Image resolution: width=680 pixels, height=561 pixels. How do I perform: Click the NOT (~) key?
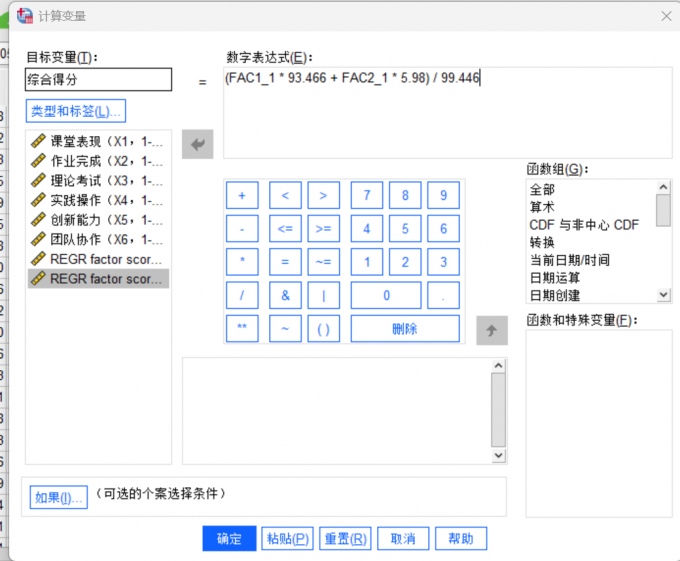click(285, 329)
